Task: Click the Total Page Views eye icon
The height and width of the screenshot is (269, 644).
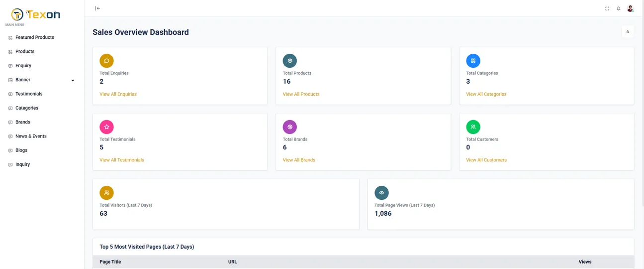Action: (381, 193)
